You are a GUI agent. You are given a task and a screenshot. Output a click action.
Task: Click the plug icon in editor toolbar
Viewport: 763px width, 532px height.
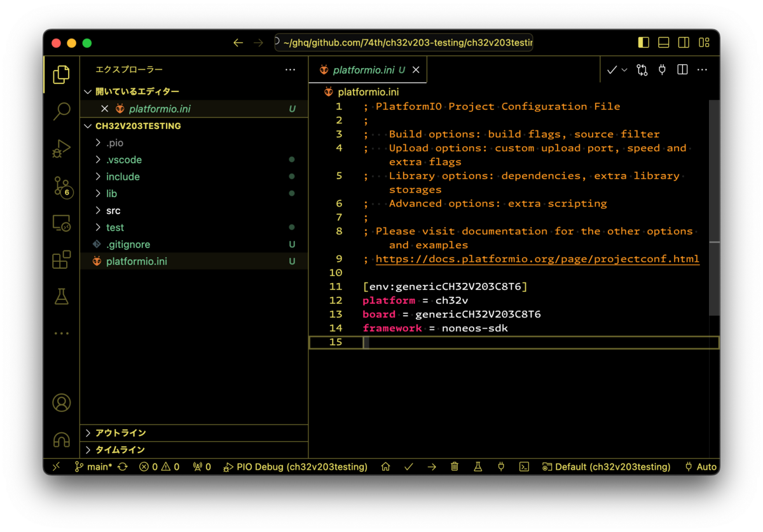[663, 70]
